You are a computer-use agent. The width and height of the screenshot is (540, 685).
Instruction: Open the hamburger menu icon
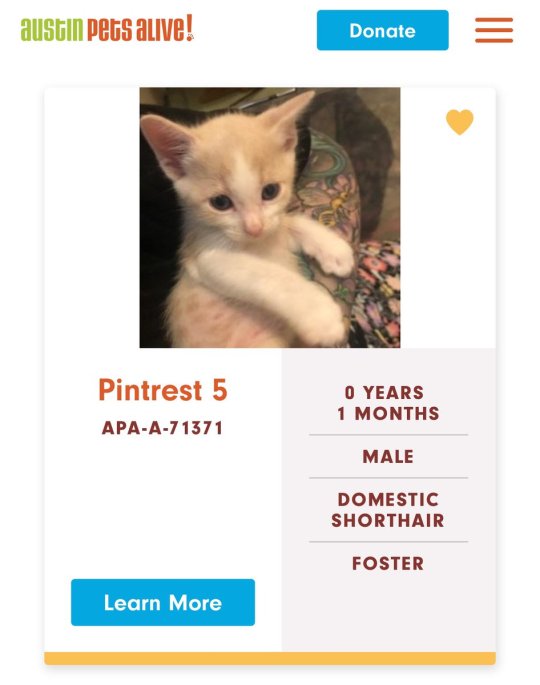(494, 30)
